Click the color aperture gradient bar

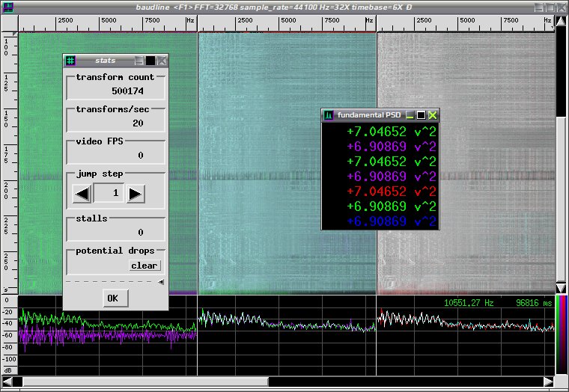[561, 335]
